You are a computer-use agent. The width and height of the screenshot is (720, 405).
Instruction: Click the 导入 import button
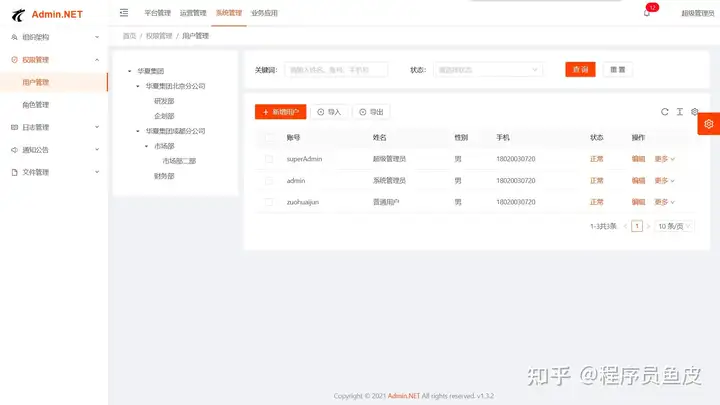[329, 112]
